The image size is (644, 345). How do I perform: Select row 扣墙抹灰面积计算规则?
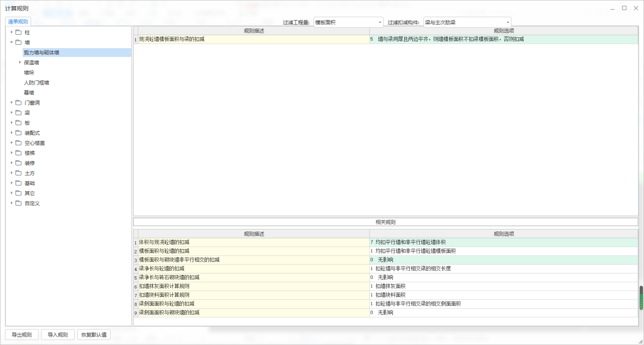(x=254, y=286)
